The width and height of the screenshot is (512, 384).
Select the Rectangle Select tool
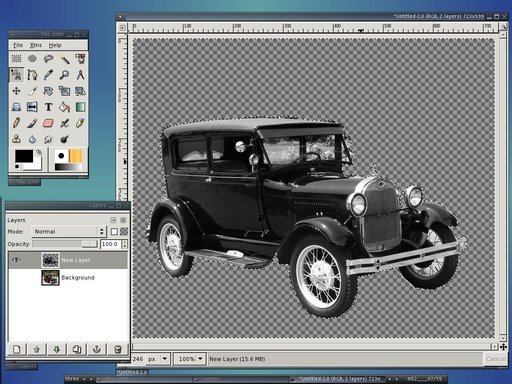tap(16, 59)
